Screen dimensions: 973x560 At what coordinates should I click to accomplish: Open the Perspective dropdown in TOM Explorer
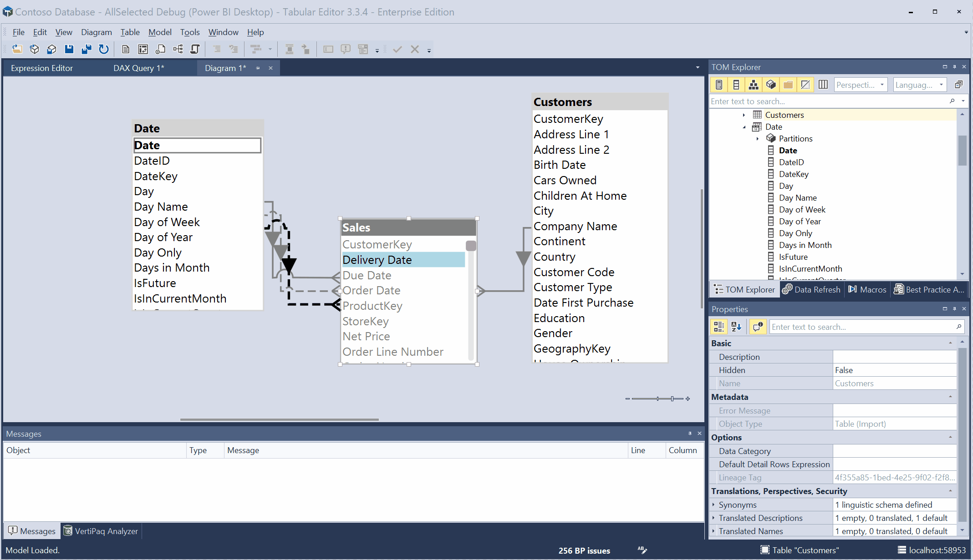click(861, 85)
